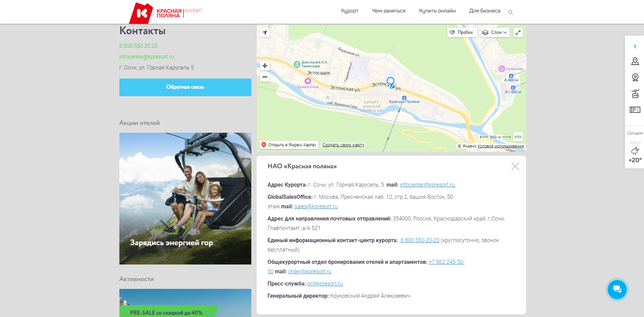Toggle the Пробки traffic layer
The height and width of the screenshot is (317, 644).
point(462,33)
